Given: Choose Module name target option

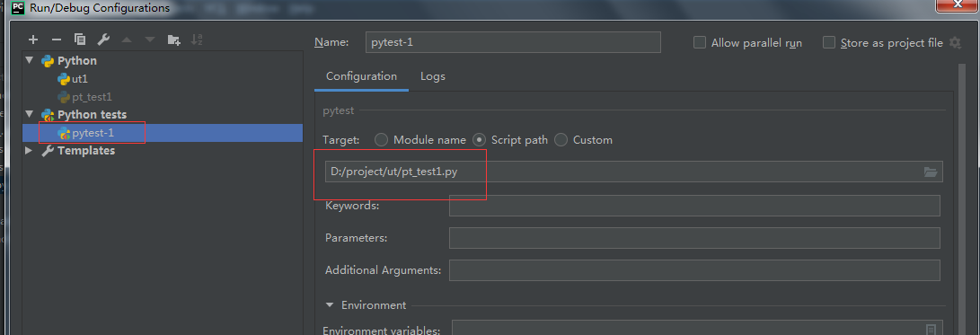Looking at the screenshot, I should click(x=381, y=140).
